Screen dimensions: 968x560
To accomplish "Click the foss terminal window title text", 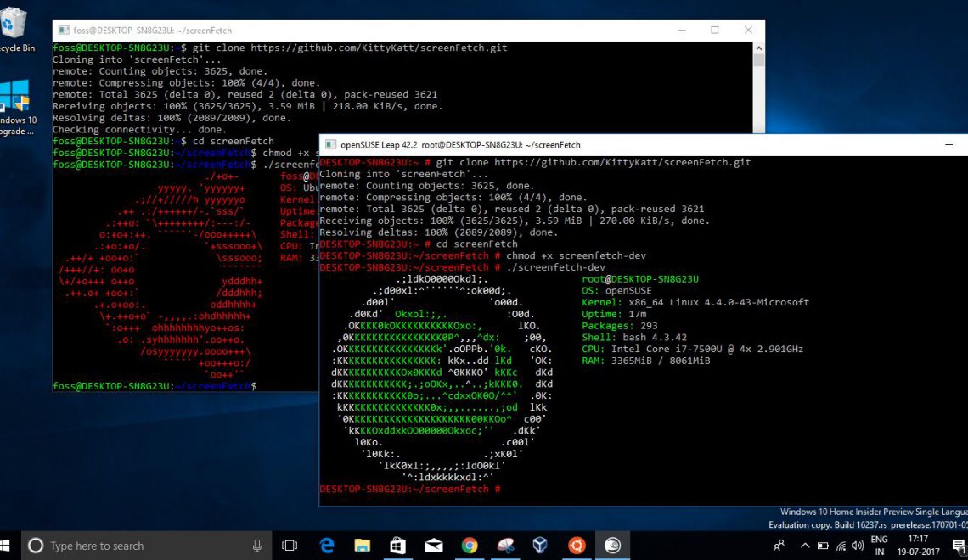I will coord(153,31).
